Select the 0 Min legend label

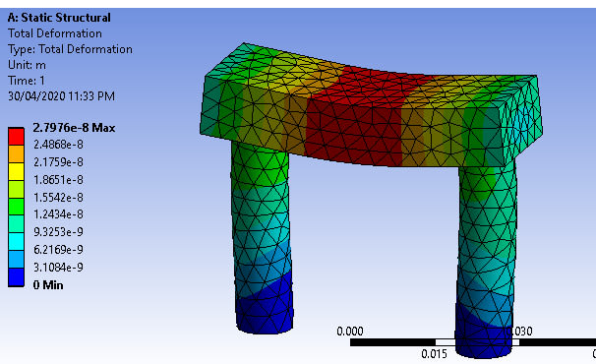coord(48,285)
